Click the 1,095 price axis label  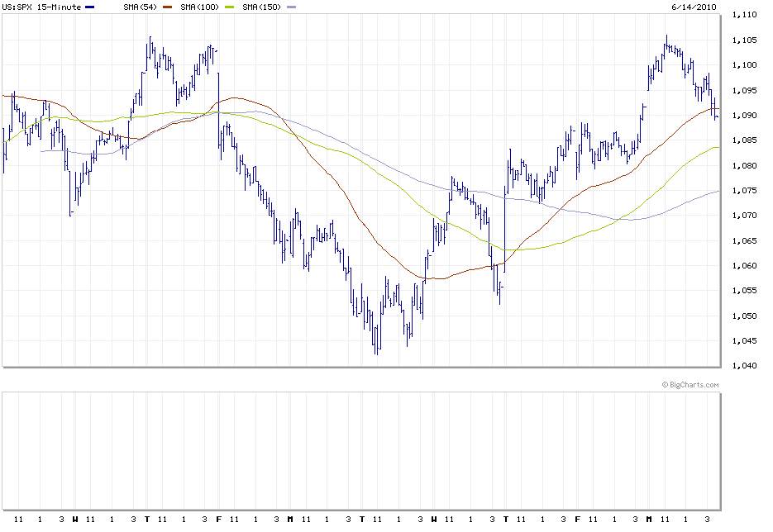pos(744,90)
